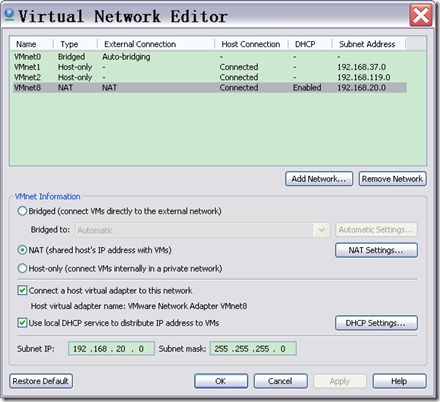This screenshot has width=440, height=402.
Task: Open Help
Action: pos(399,381)
